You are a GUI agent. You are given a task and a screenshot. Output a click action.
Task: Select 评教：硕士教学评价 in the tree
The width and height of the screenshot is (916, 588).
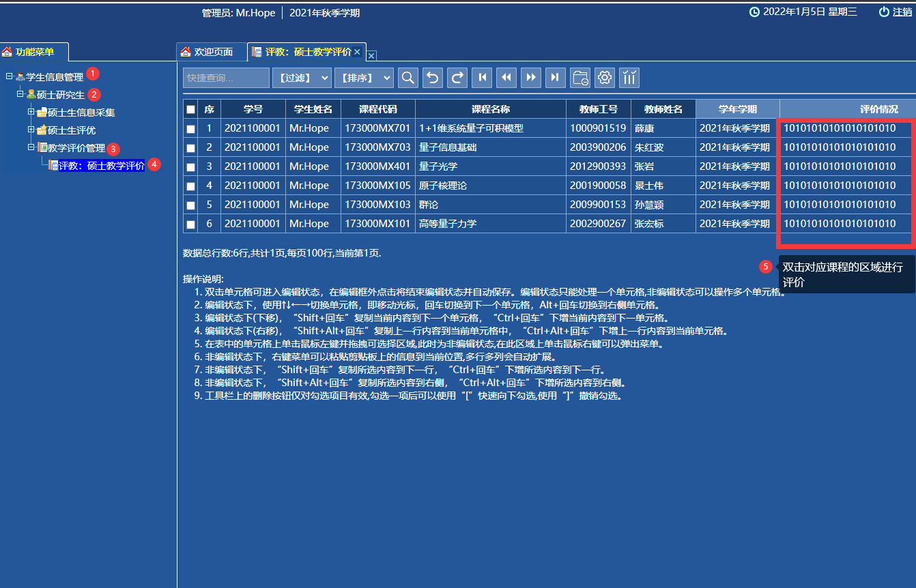(102, 166)
